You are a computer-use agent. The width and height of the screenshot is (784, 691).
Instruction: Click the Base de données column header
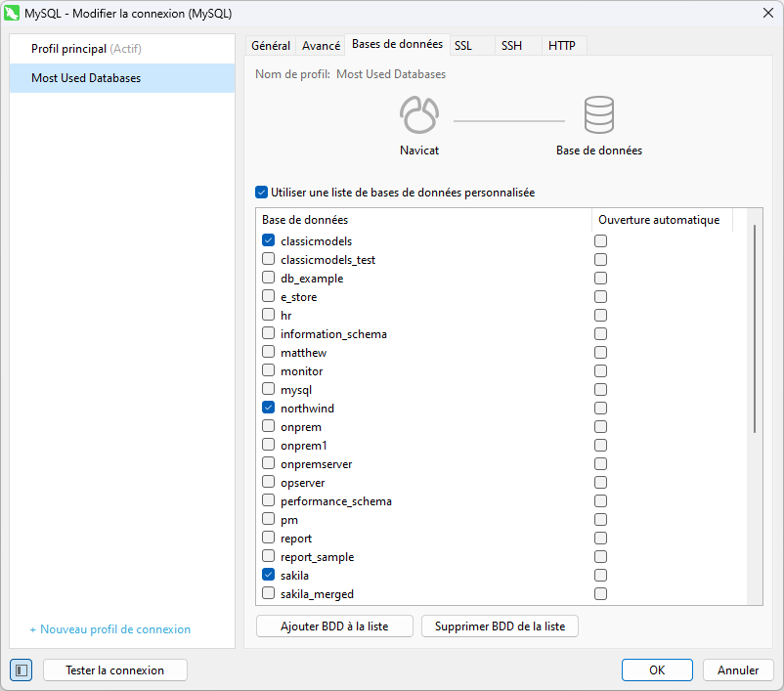pyautogui.click(x=423, y=220)
